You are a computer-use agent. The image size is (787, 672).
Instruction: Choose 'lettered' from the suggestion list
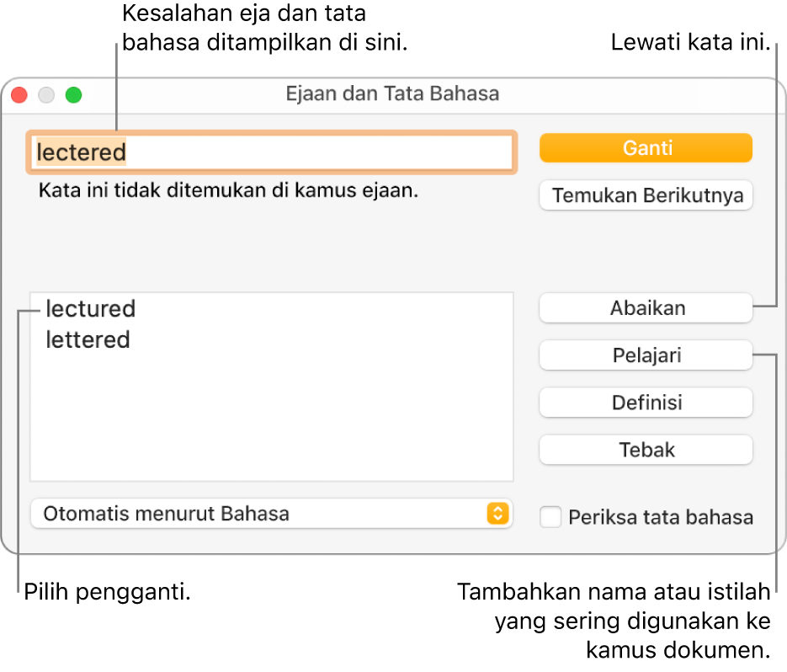click(x=88, y=340)
